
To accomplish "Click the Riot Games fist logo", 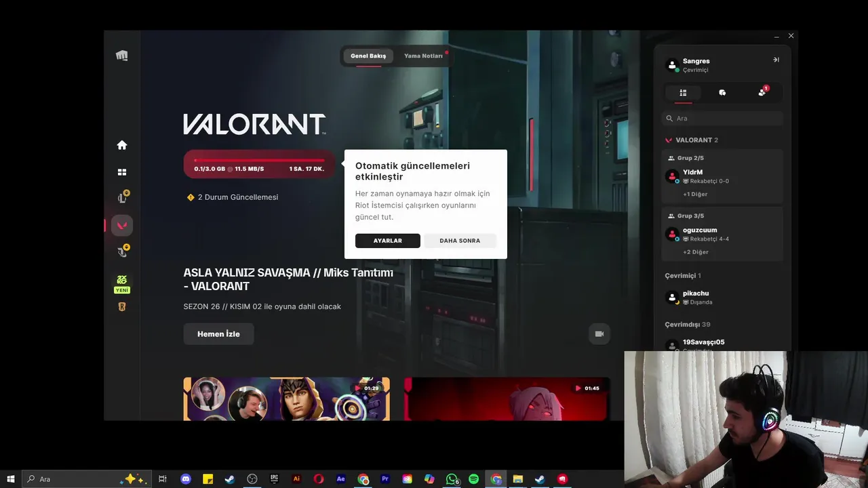I will click(122, 56).
